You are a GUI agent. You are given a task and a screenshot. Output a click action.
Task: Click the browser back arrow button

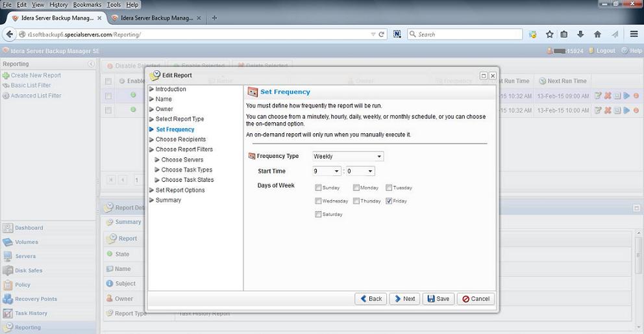[9, 34]
